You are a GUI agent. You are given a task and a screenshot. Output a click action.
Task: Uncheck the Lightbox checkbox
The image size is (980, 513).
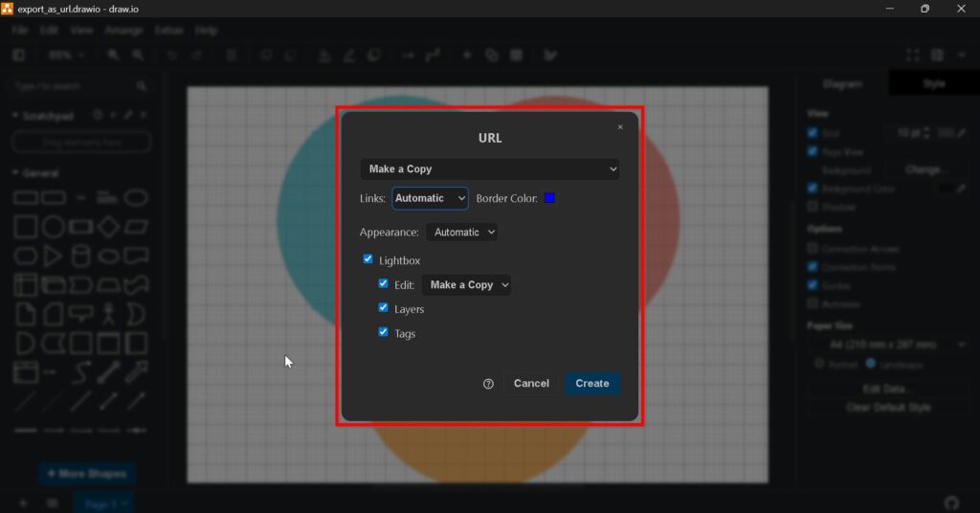point(368,259)
